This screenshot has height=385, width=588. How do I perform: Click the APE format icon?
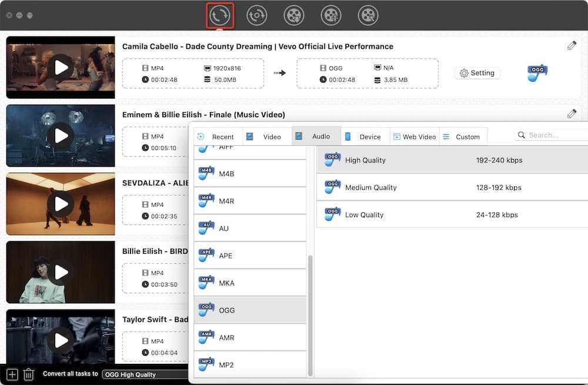[x=206, y=255]
